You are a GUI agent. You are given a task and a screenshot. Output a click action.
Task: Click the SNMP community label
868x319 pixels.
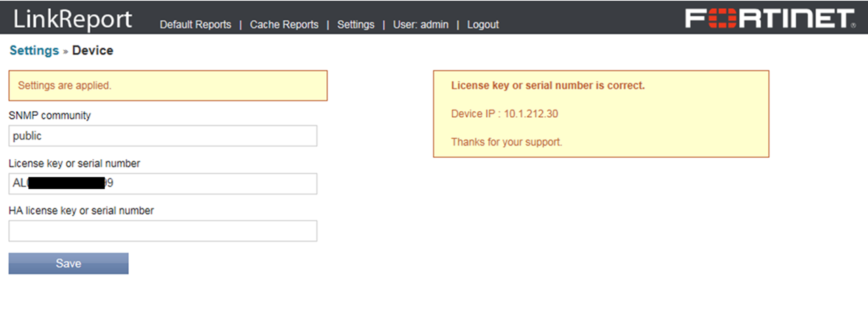pyautogui.click(x=50, y=116)
